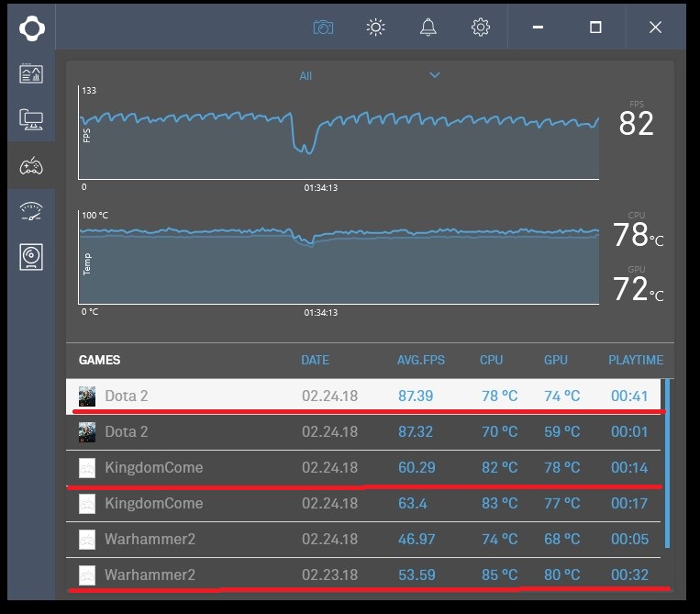Click controller icon in KingdomCome 00:14 row

[x=87, y=468]
